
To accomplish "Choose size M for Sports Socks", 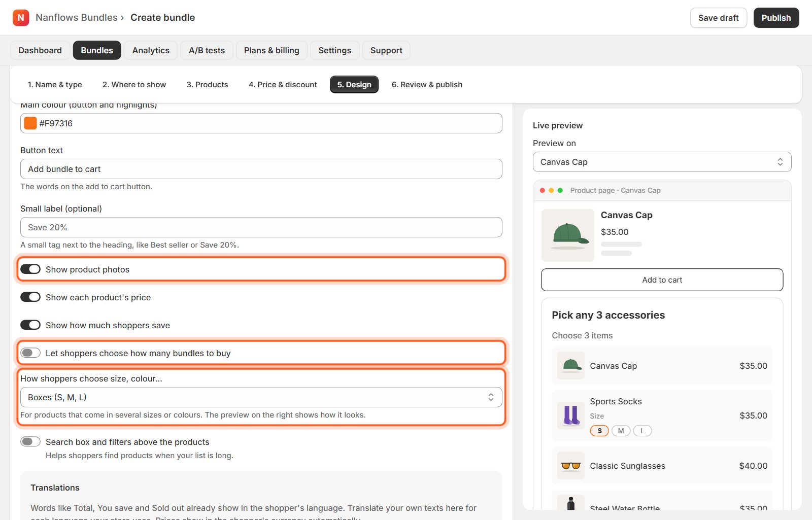I will [621, 431].
